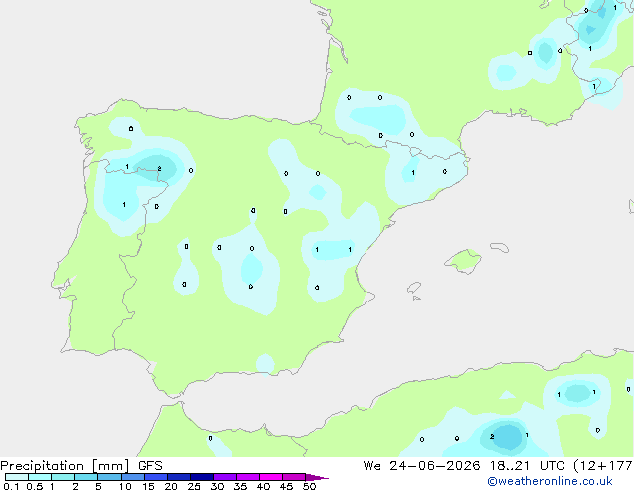This screenshot has height=490, width=634.
Task: Click the 'We 24-06-2026' date text
Action: pos(422,466)
